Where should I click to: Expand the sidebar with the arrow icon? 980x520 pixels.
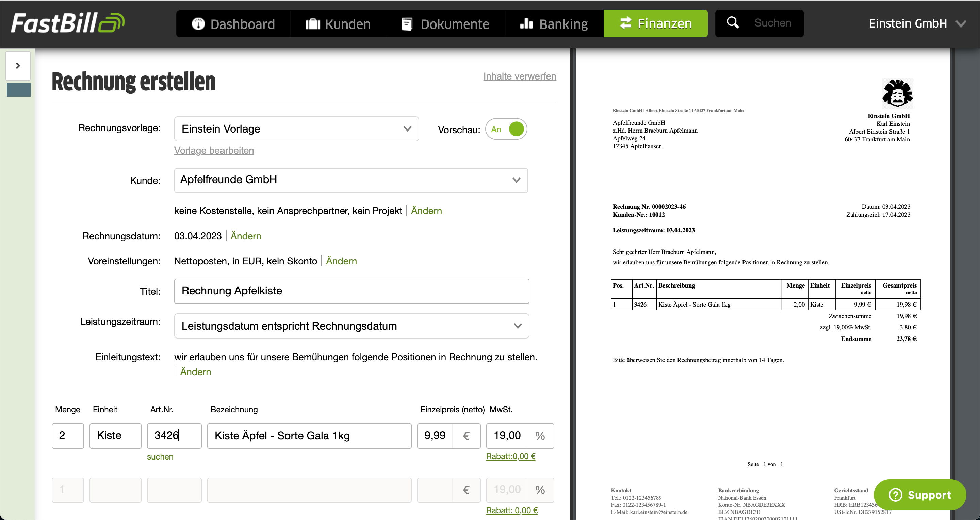(18, 66)
